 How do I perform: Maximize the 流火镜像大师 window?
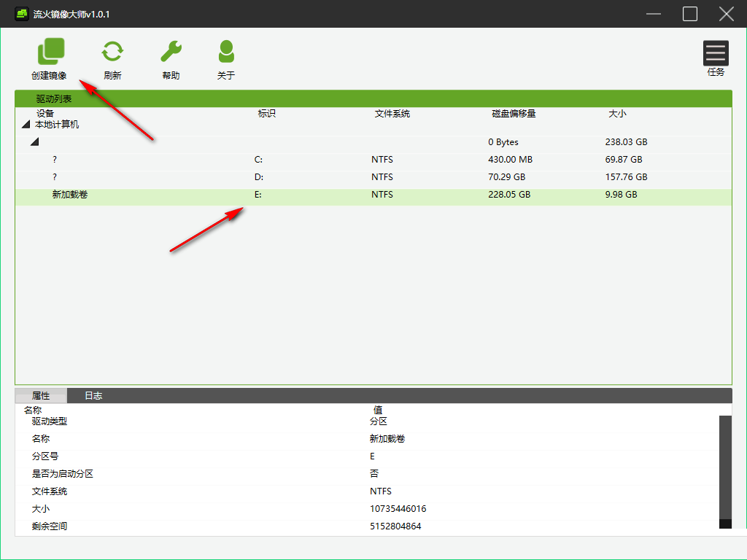pyautogui.click(x=690, y=14)
